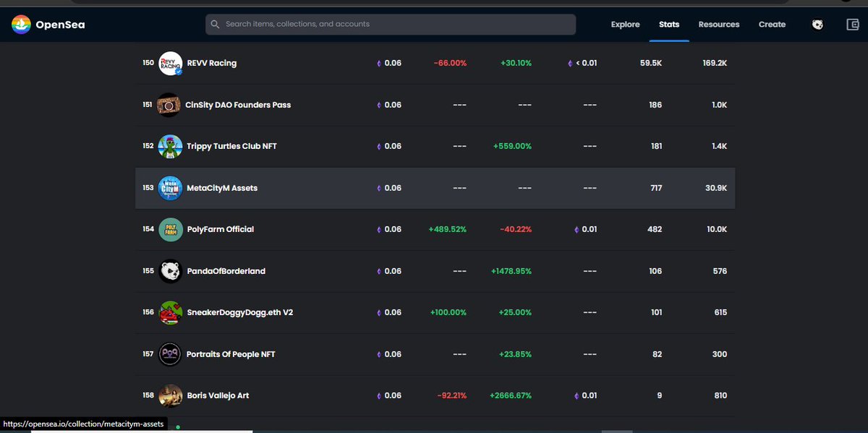Click the OpenSea wordmark text
This screenshot has width=868, height=433.
(x=61, y=25)
